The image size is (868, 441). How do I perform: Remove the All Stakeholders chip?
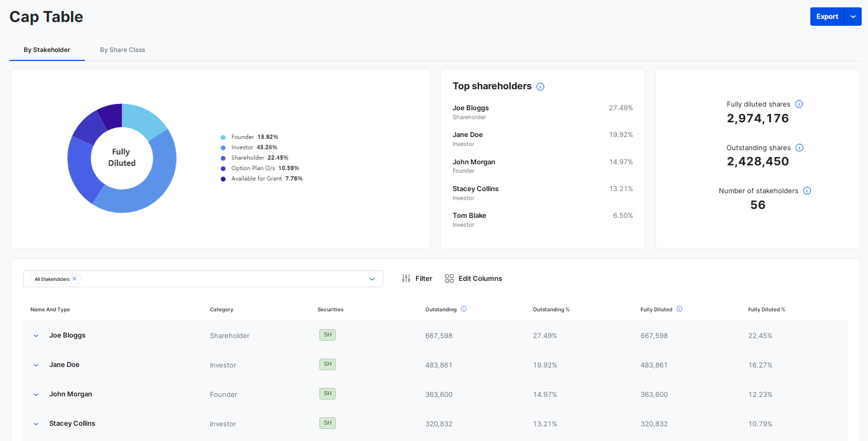74,279
